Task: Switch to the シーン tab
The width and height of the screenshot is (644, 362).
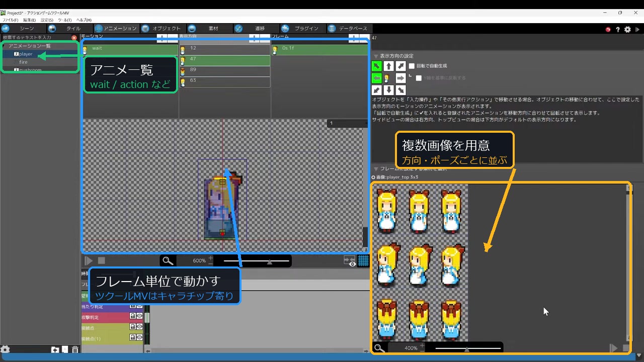Action: click(22, 29)
